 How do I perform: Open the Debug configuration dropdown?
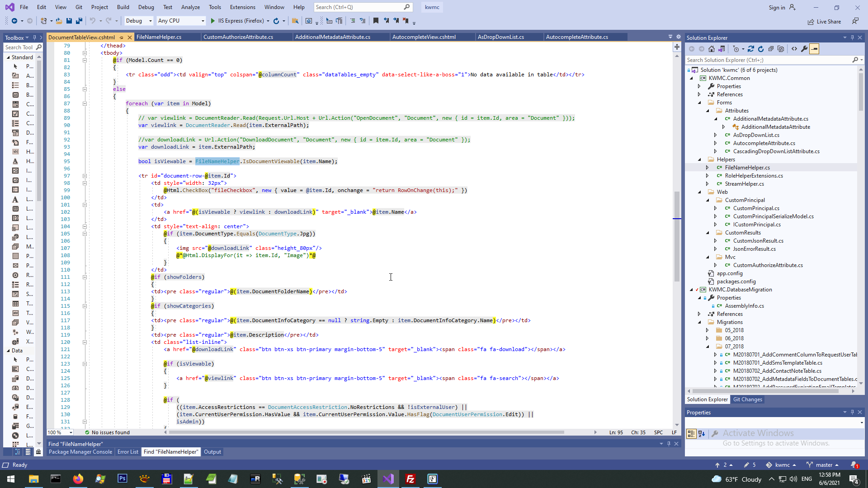coord(139,21)
